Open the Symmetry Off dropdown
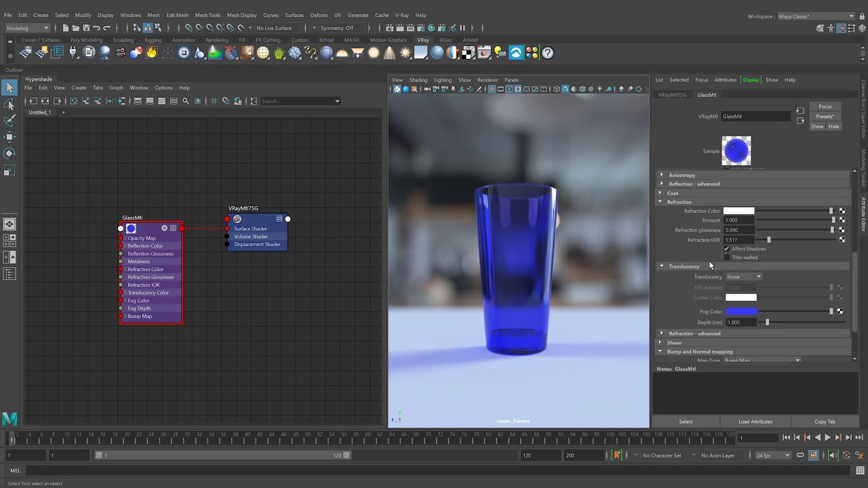This screenshot has width=868, height=488. pyautogui.click(x=337, y=28)
